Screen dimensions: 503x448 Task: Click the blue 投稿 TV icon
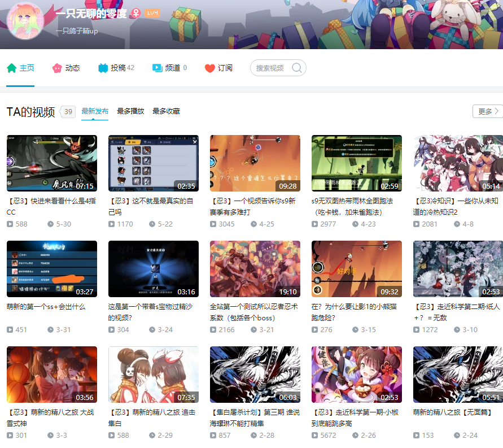point(103,68)
